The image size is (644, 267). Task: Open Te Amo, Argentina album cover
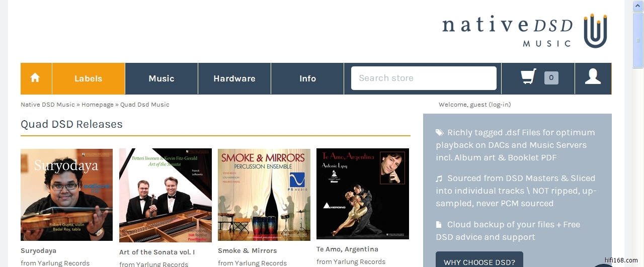pyautogui.click(x=363, y=194)
